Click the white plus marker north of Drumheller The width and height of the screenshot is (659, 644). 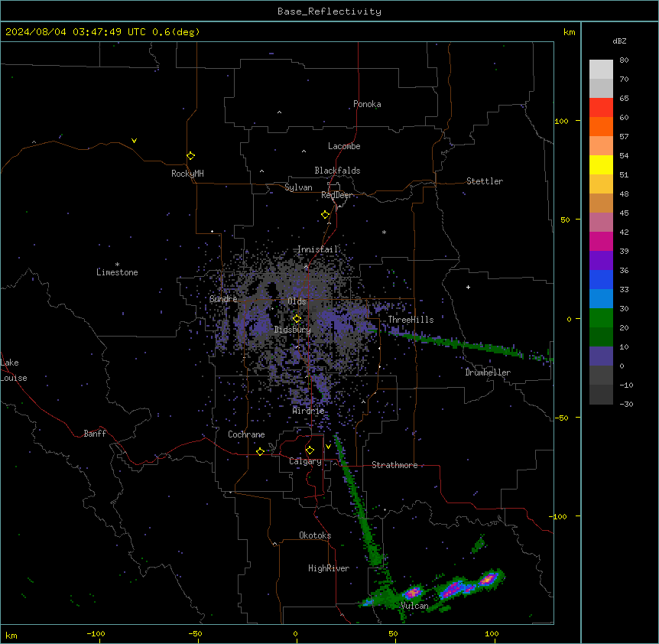click(468, 287)
